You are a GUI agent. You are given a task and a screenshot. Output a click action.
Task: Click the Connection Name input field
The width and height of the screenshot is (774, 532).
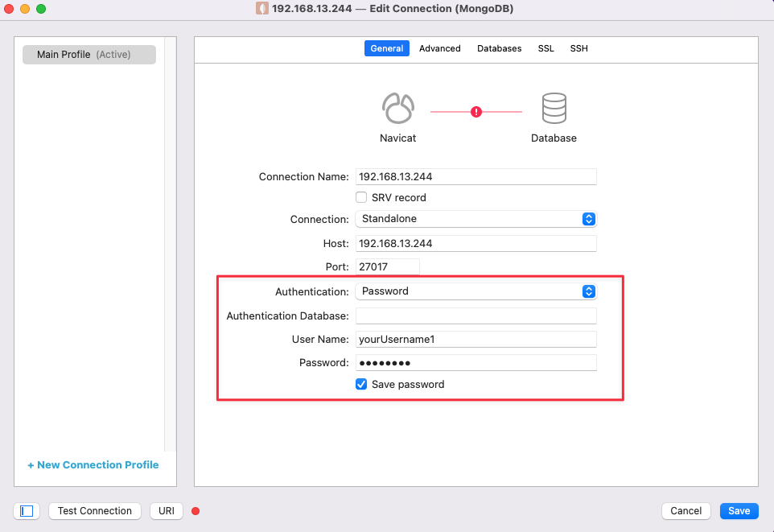click(x=476, y=176)
